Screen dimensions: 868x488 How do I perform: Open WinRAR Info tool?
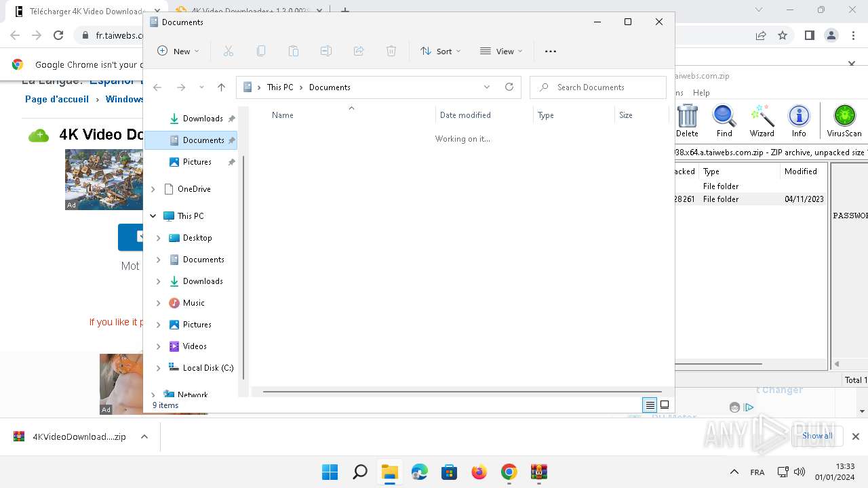coord(799,121)
